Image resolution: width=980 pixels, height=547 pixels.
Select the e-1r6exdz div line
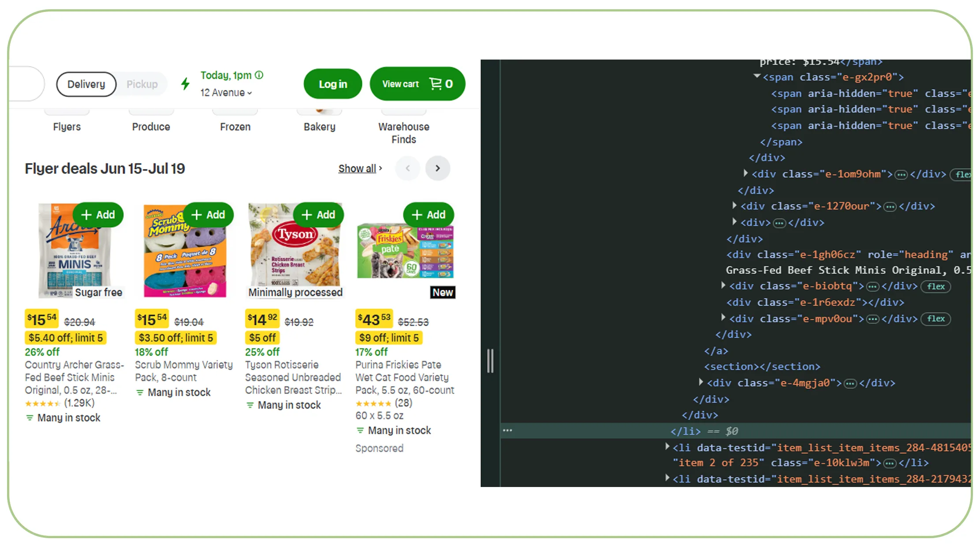pos(816,303)
